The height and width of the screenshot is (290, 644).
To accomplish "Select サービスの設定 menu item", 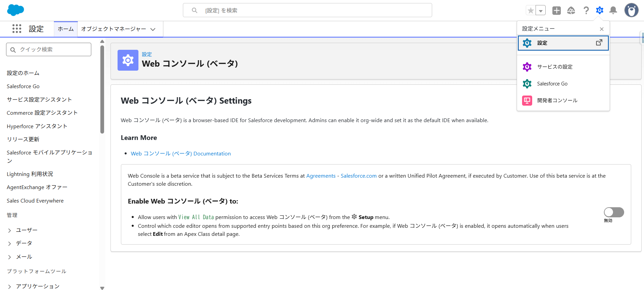I will click(x=563, y=67).
